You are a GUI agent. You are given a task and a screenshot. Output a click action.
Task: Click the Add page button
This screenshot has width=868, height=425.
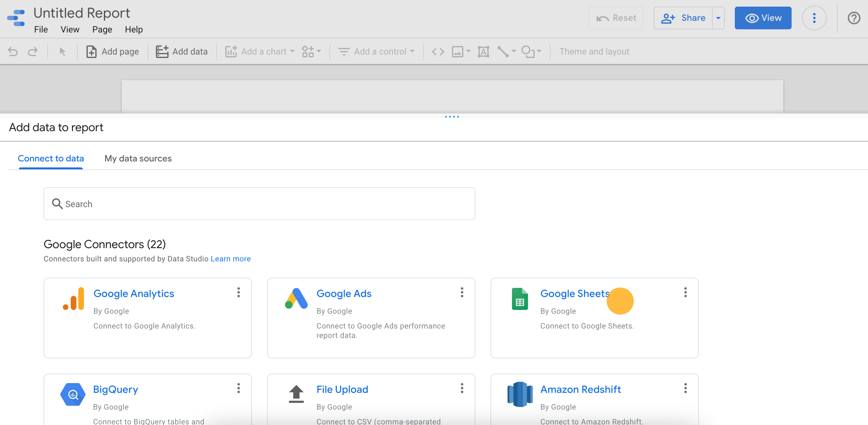click(113, 51)
